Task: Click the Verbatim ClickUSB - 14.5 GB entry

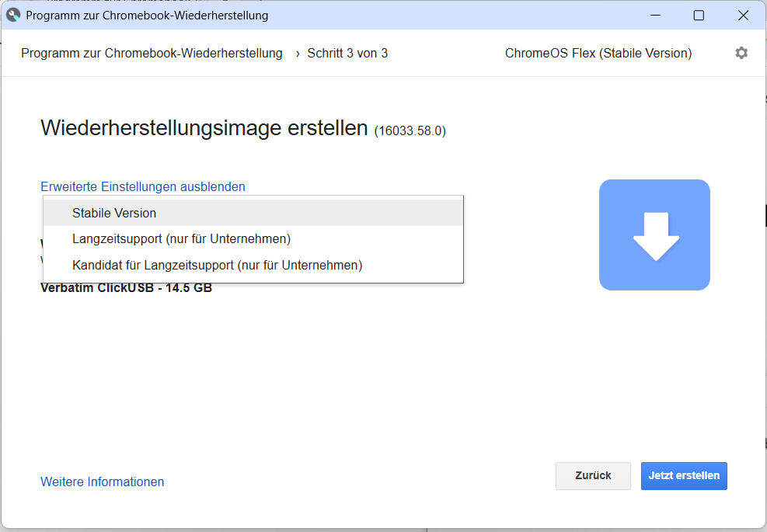Action: [126, 288]
